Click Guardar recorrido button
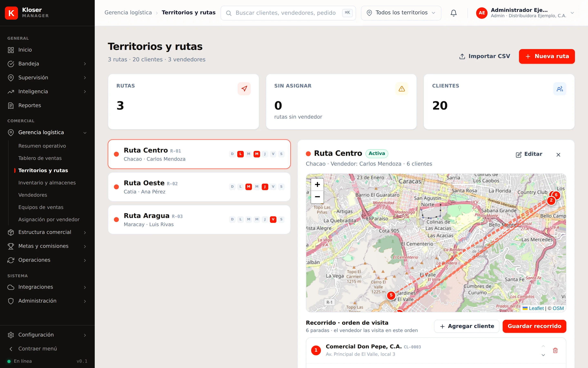 click(x=534, y=326)
